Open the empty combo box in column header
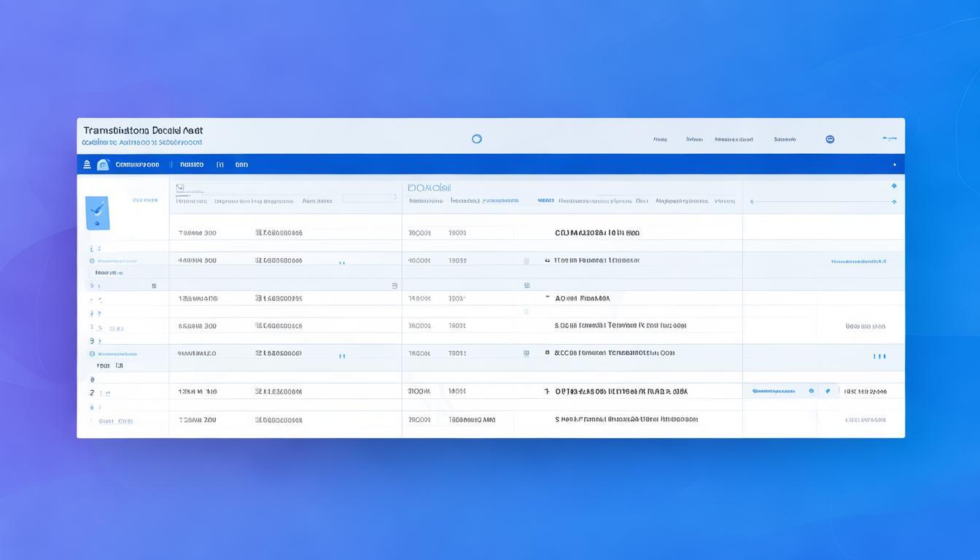This screenshot has height=560, width=980. tap(369, 198)
